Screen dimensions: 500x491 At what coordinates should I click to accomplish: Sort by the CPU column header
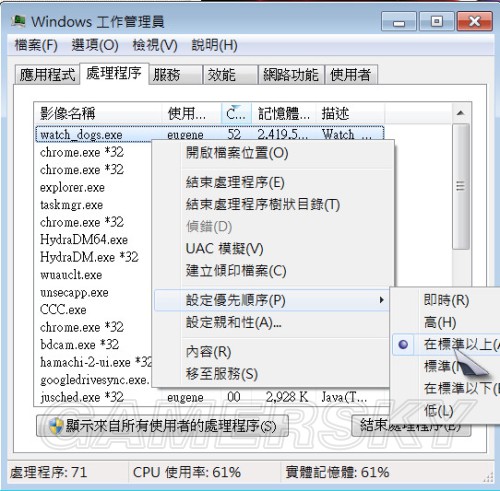(236, 114)
